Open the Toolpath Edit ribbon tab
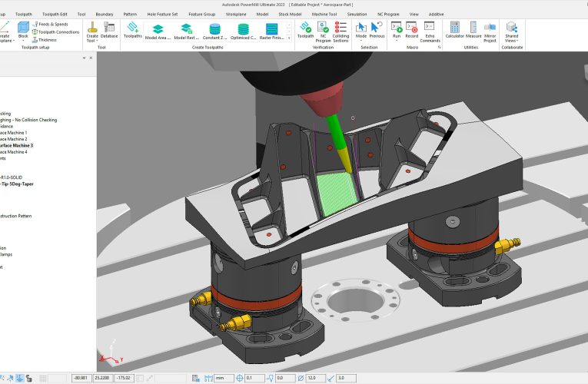 [x=55, y=15]
